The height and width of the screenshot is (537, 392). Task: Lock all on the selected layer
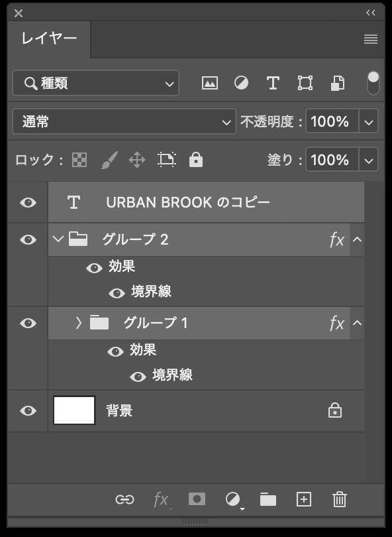pyautogui.click(x=195, y=159)
